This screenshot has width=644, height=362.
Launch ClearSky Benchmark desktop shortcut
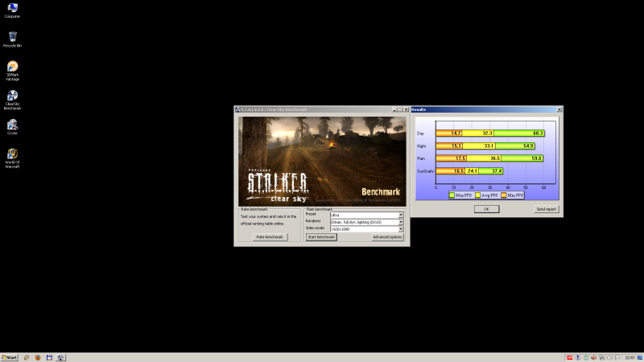click(x=12, y=100)
